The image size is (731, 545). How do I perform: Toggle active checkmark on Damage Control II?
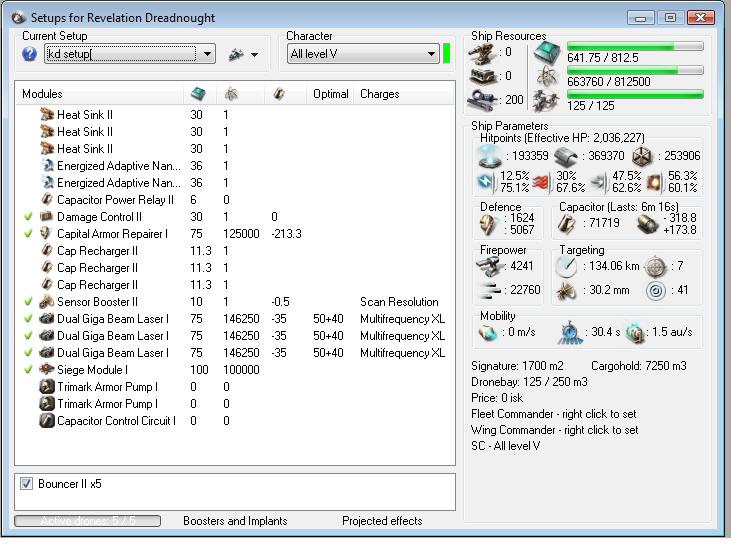coord(28,217)
